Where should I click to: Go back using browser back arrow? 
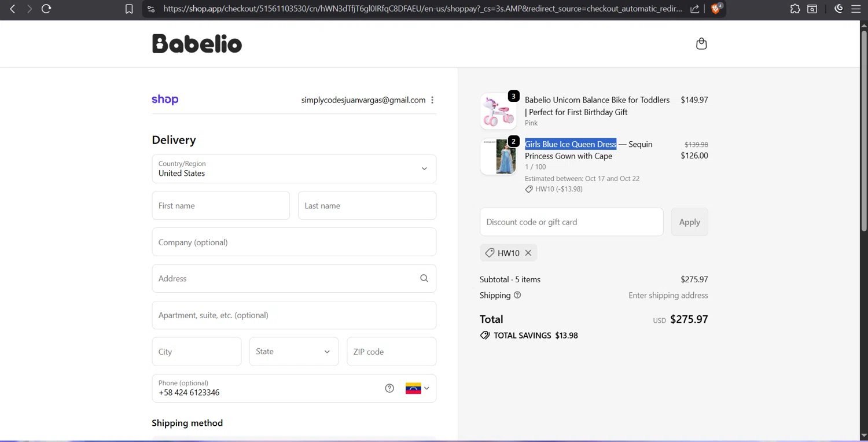point(12,9)
